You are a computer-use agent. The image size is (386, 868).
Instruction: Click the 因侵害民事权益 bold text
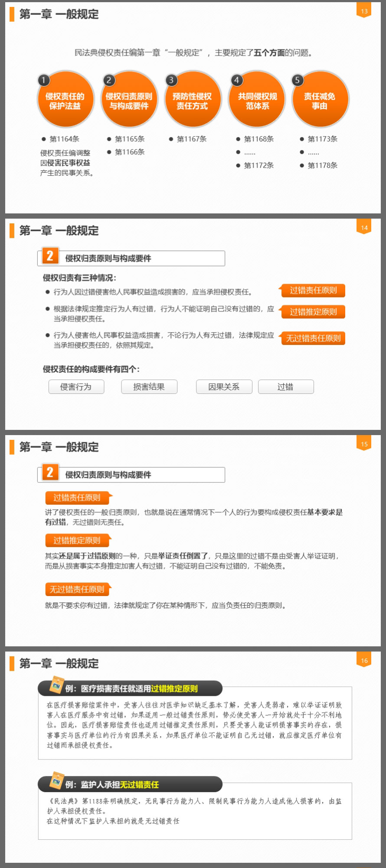click(65, 163)
